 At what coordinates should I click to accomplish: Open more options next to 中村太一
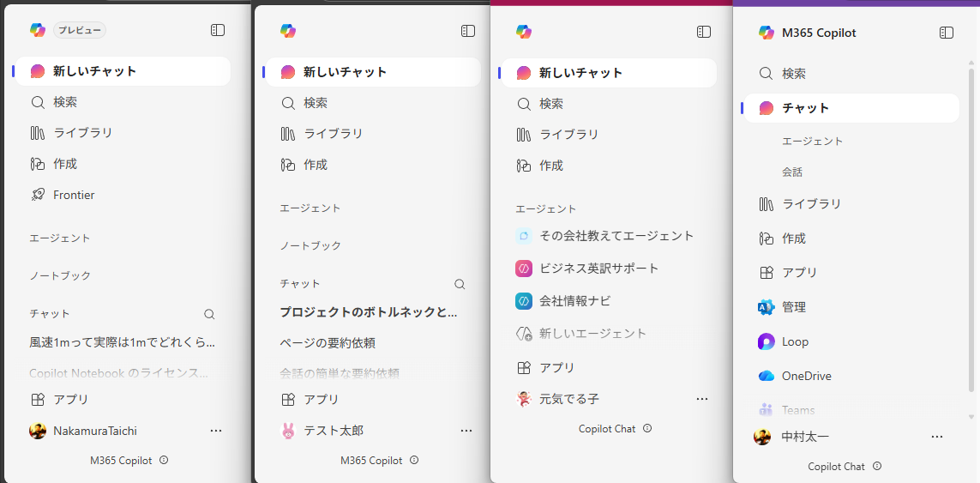point(937,437)
